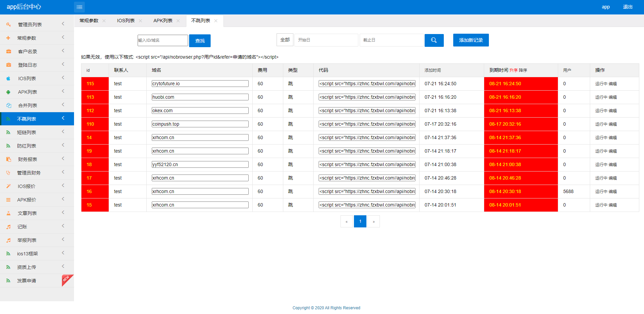Switch to the 常规参数 tab

click(89, 21)
